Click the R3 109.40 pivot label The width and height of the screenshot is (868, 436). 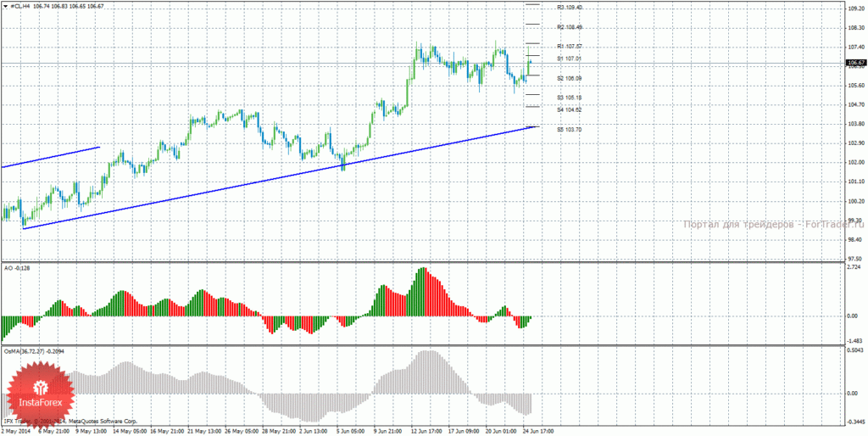coord(570,7)
